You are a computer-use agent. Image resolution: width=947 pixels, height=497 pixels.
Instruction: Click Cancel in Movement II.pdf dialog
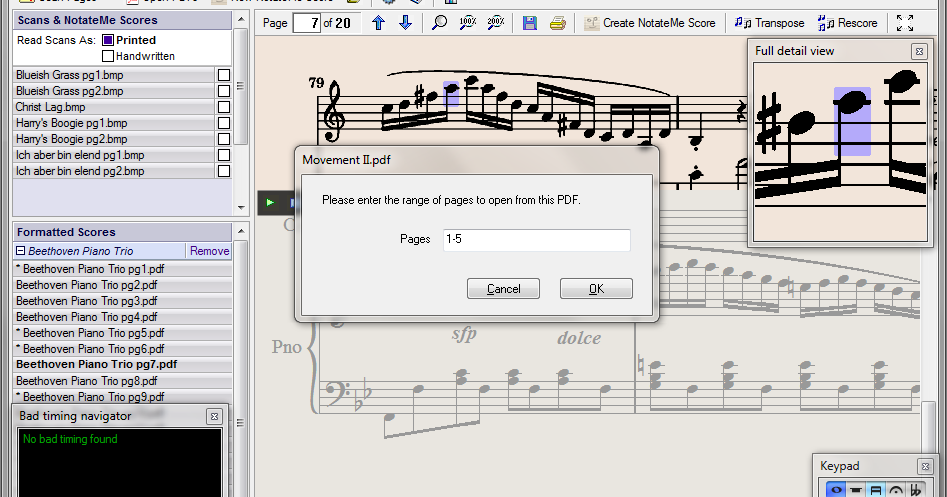point(503,289)
